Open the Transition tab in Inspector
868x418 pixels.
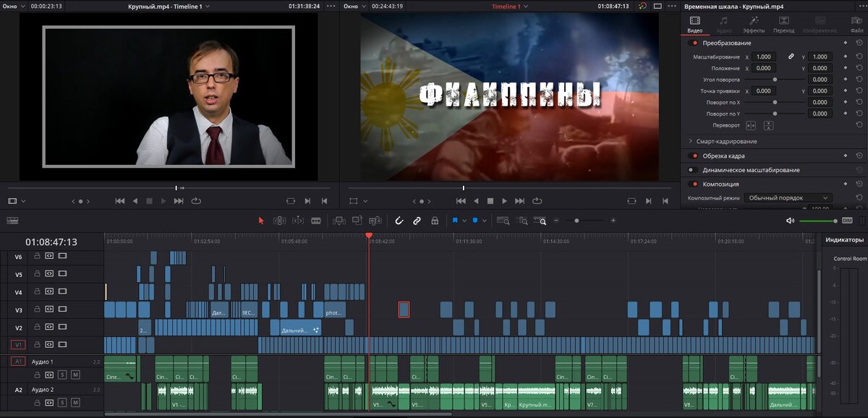[783, 25]
